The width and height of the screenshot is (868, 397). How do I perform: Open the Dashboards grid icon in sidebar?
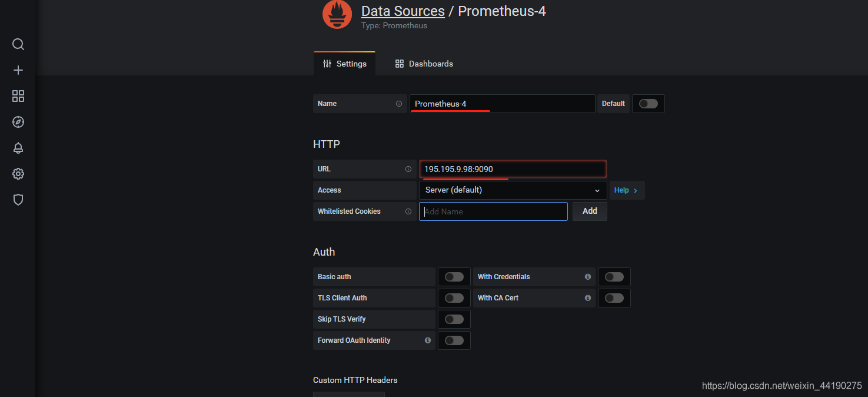pos(18,96)
